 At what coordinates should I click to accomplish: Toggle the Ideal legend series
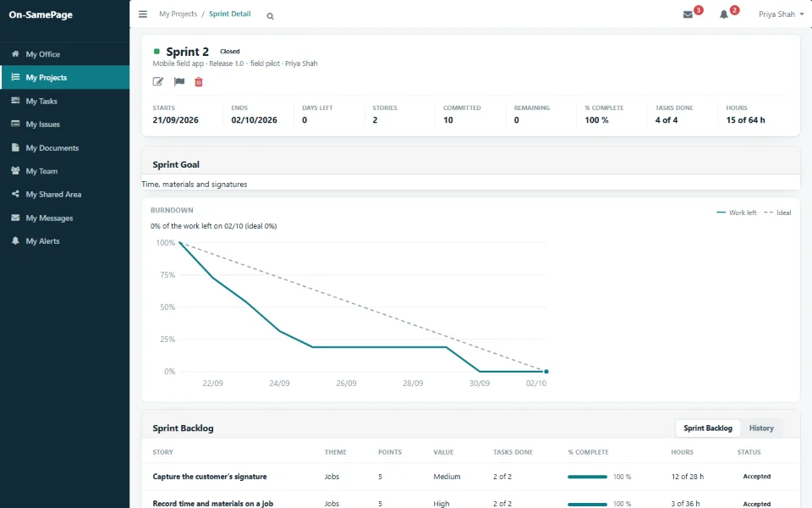(777, 213)
